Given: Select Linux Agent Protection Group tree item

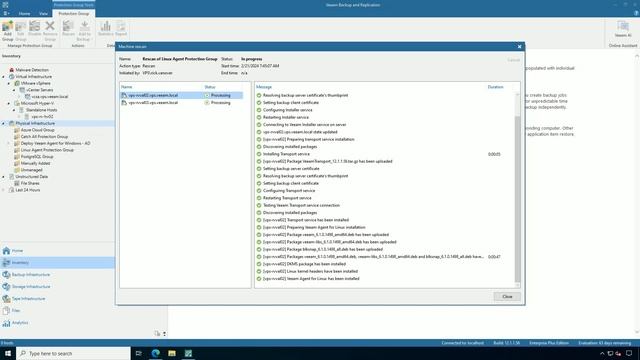Looking at the screenshot, I should pos(47,150).
